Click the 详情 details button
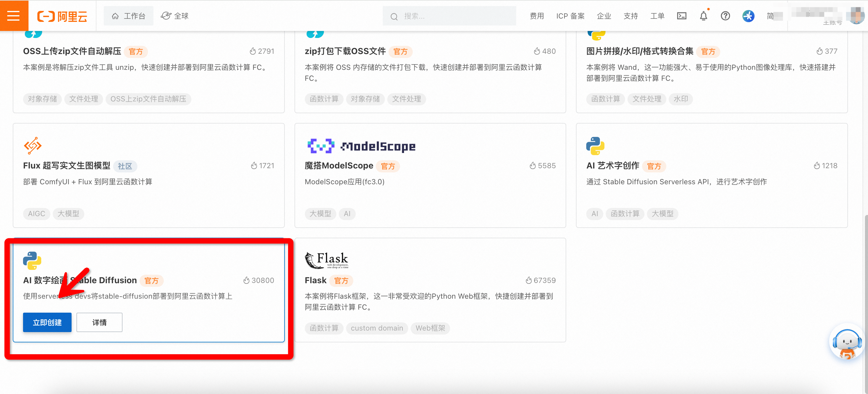The image size is (868, 394). click(x=99, y=322)
